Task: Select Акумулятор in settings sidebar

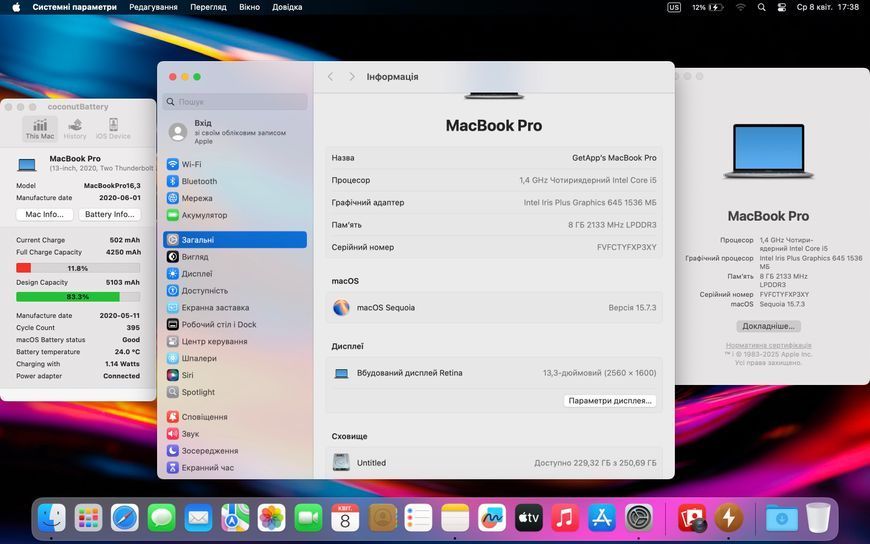Action: (235, 215)
